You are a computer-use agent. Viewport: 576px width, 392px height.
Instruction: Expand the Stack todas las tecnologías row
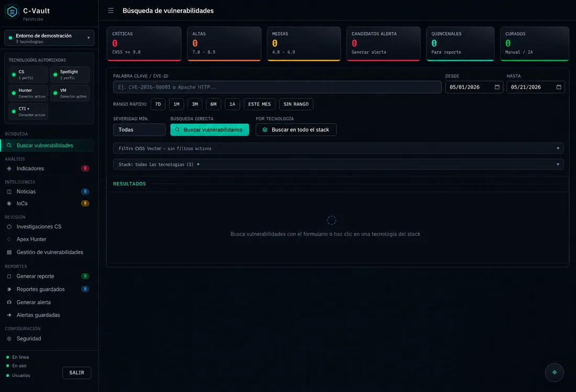(338, 164)
